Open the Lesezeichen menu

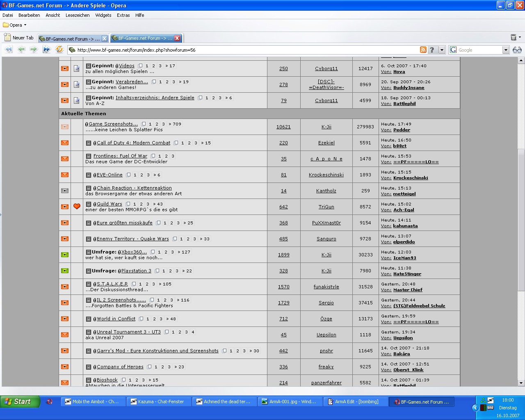pos(78,15)
